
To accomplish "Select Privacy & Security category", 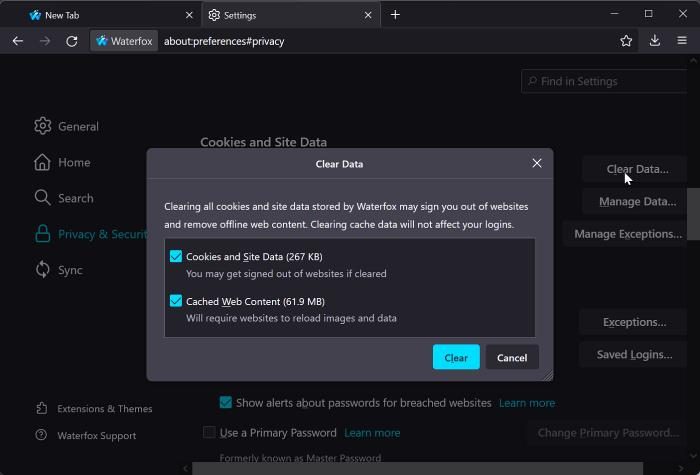I will pyautogui.click(x=91, y=234).
